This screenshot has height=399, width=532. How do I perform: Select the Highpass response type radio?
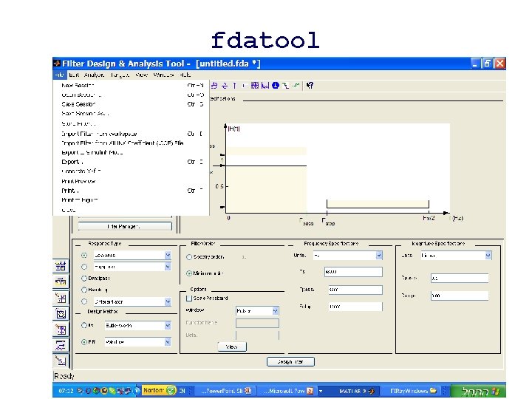[x=84, y=267]
